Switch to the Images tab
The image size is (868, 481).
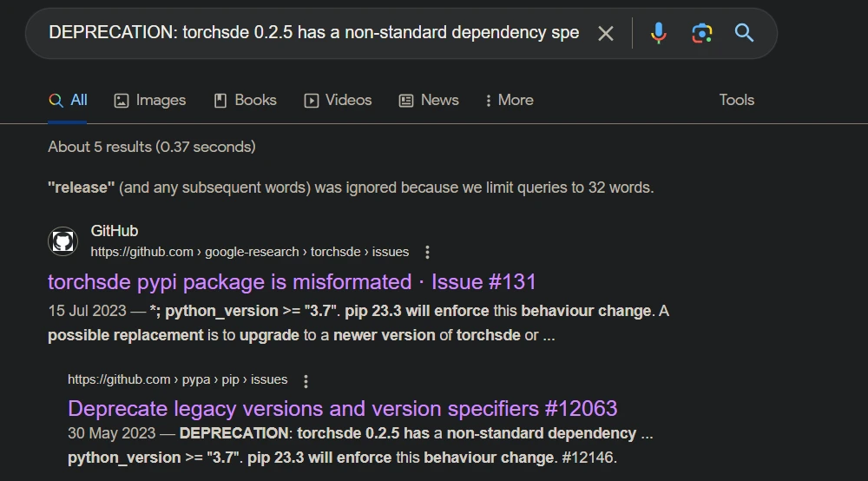pyautogui.click(x=150, y=100)
